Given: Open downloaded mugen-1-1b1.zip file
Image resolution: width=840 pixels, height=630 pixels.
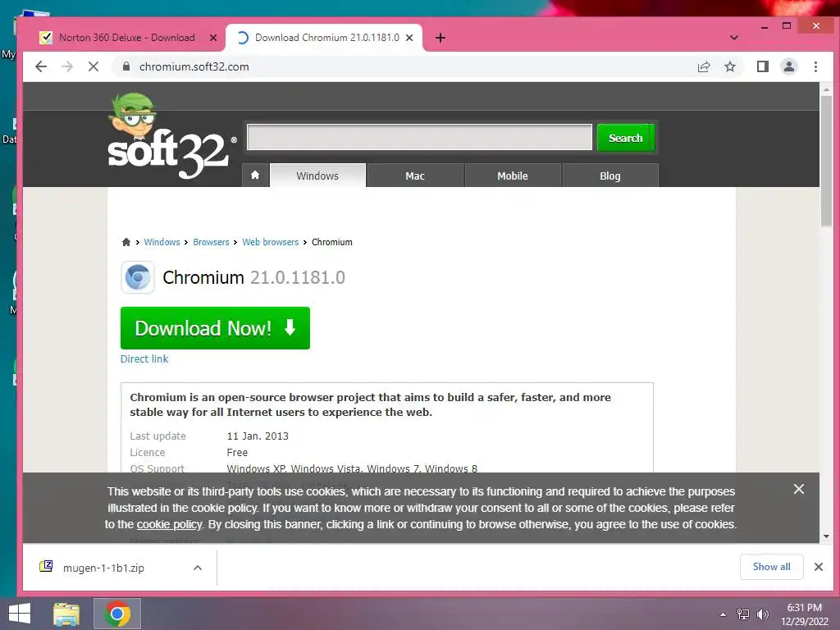Looking at the screenshot, I should pos(103,568).
